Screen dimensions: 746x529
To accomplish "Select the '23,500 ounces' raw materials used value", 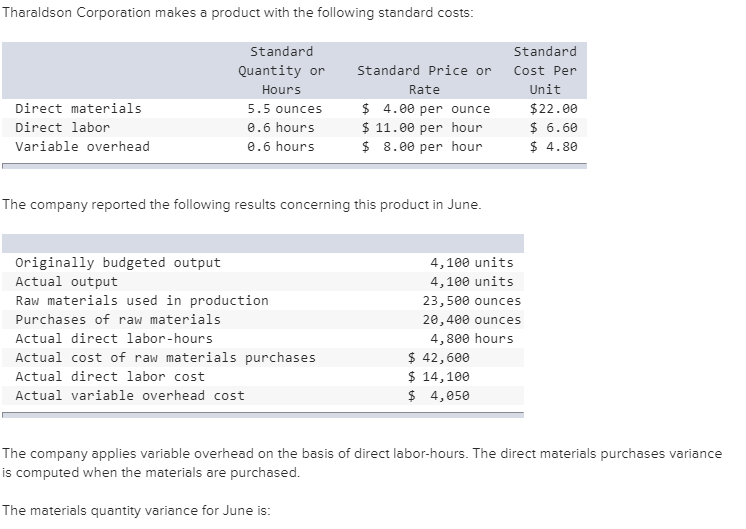I will [471, 300].
